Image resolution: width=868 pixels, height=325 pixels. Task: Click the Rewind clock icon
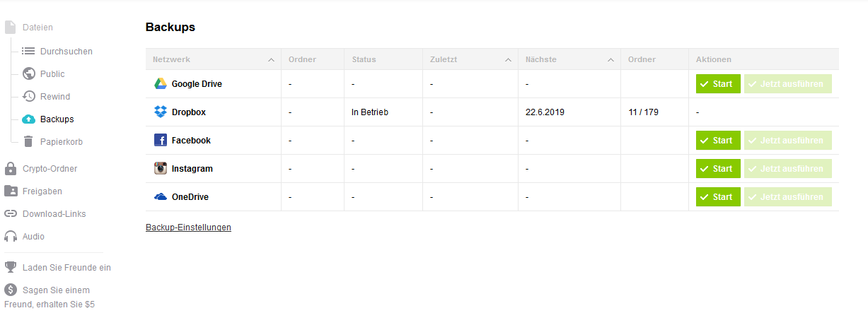click(28, 97)
